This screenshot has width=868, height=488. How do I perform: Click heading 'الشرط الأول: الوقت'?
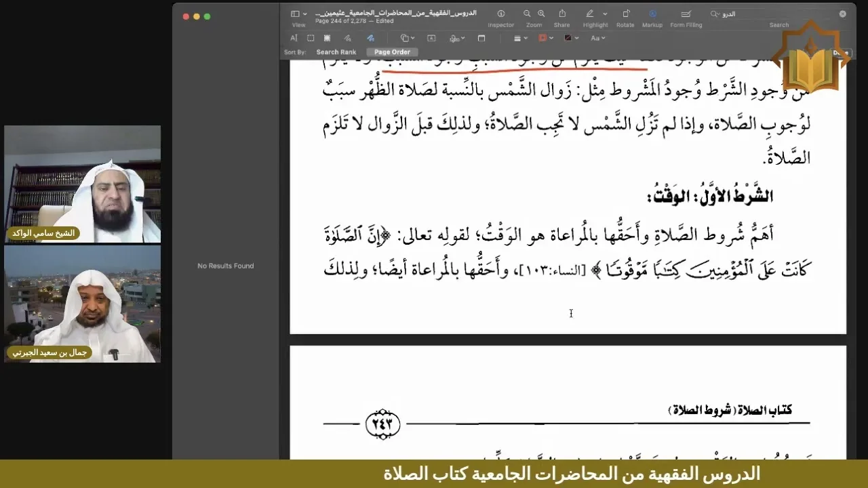click(x=710, y=196)
